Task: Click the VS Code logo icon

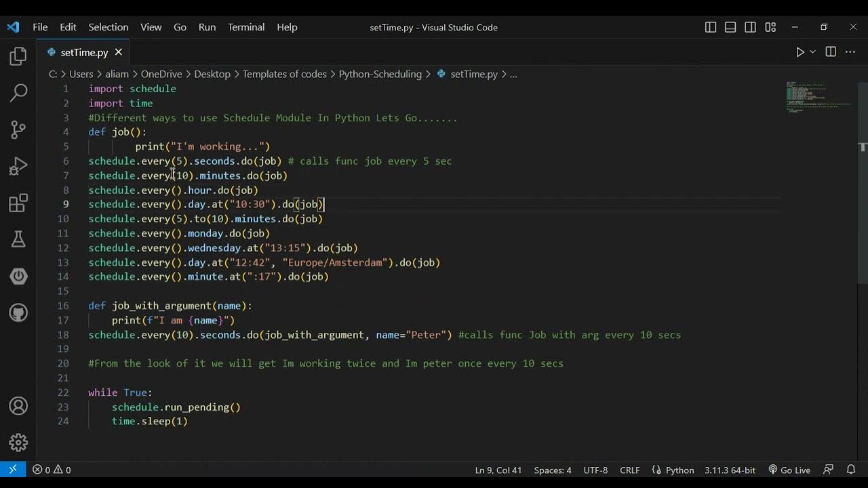Action: point(13,27)
